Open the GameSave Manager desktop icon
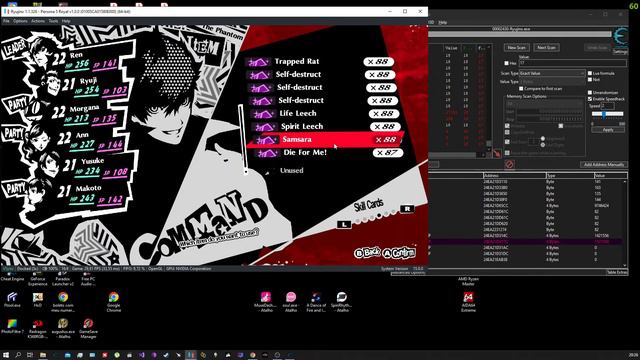 [88, 329]
